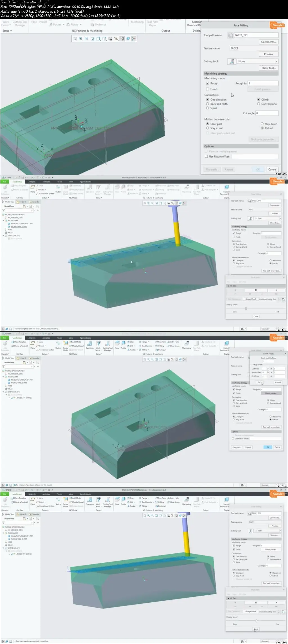Image resolution: width=288 pixels, height=644 pixels.
Task: Click Create Model in the third frame ribbon
Action: [66, 346]
